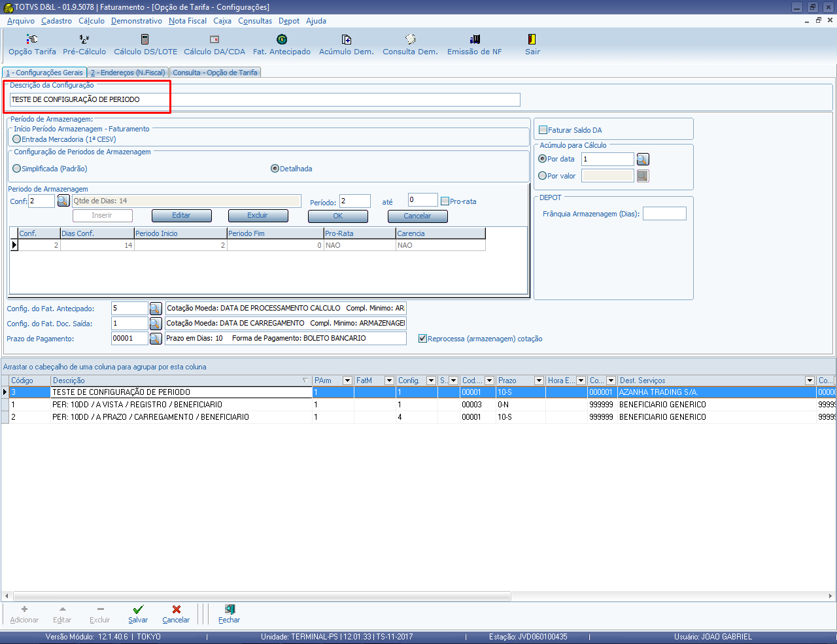
Task: Toggle Pro-rata checkbox
Action: click(x=445, y=201)
